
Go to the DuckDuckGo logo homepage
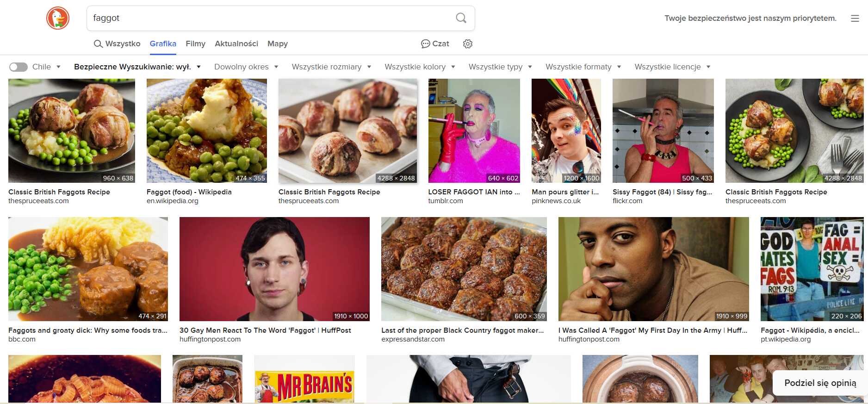point(58,19)
